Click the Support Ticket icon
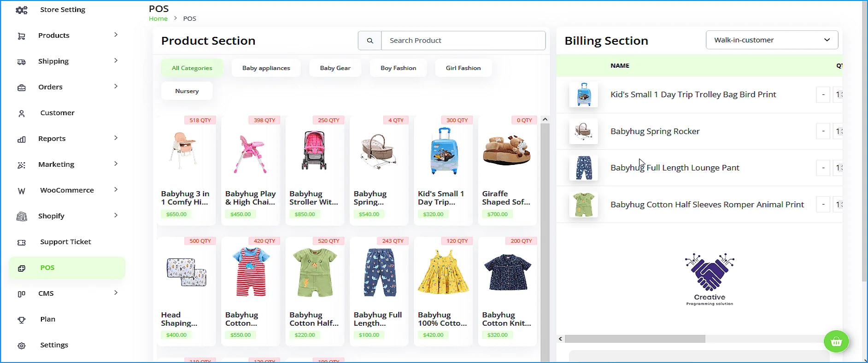Screen dimensions: 868x363 coord(21,242)
